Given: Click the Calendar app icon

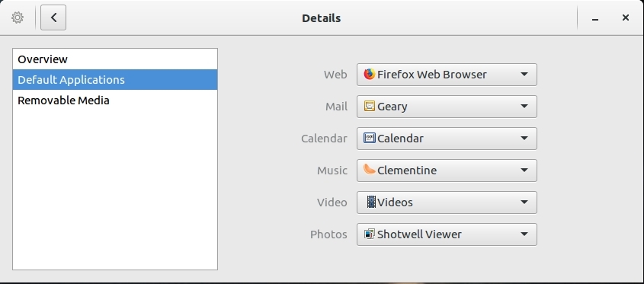Looking at the screenshot, I should point(369,139).
